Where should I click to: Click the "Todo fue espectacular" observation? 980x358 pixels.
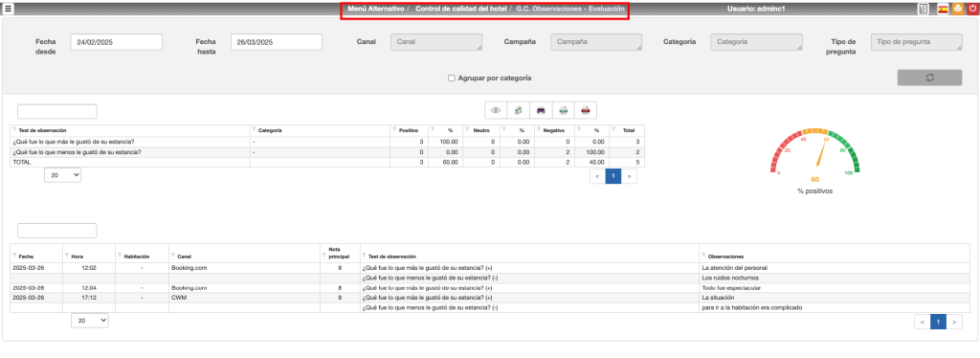[x=730, y=287]
